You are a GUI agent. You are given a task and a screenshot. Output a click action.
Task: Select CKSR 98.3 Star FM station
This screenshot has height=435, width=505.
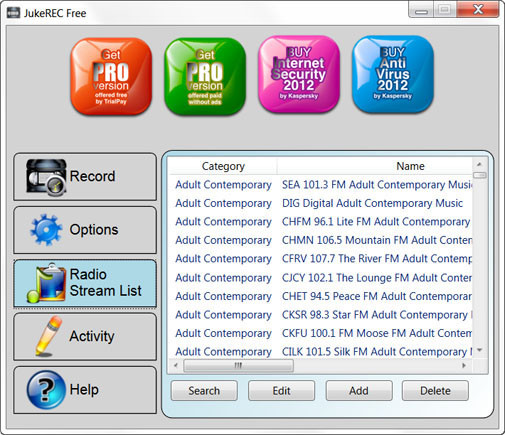(377, 315)
